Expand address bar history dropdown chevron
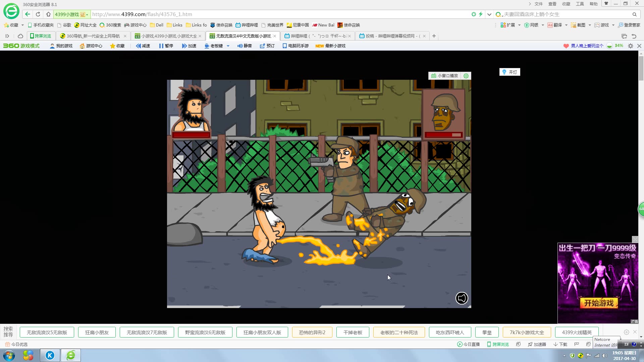Viewport: 644px width, 362px height. coord(489,14)
